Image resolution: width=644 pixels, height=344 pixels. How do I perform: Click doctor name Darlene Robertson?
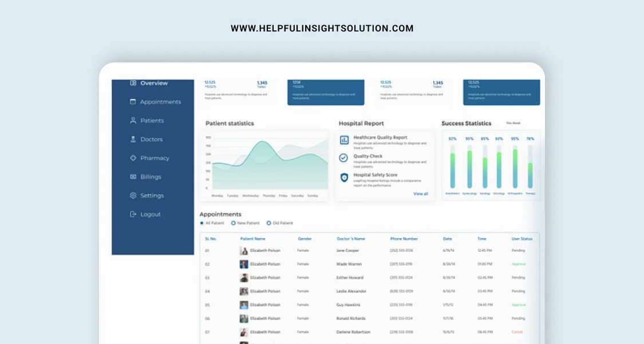[353, 331]
